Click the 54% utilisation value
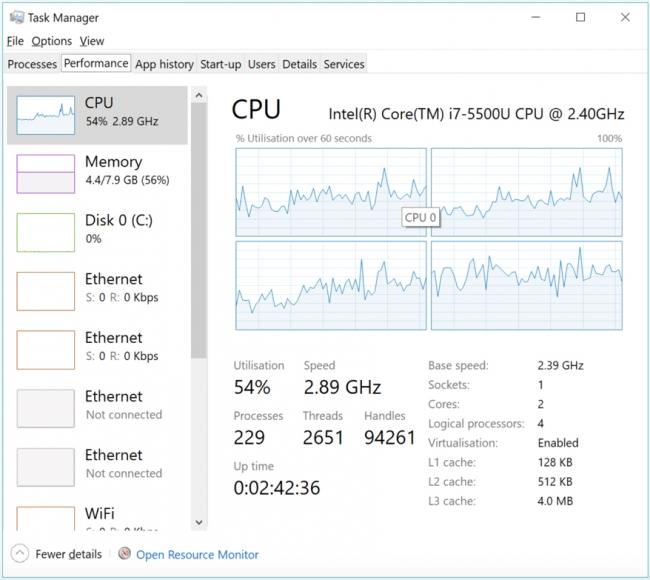The image size is (650, 580). tap(252, 387)
